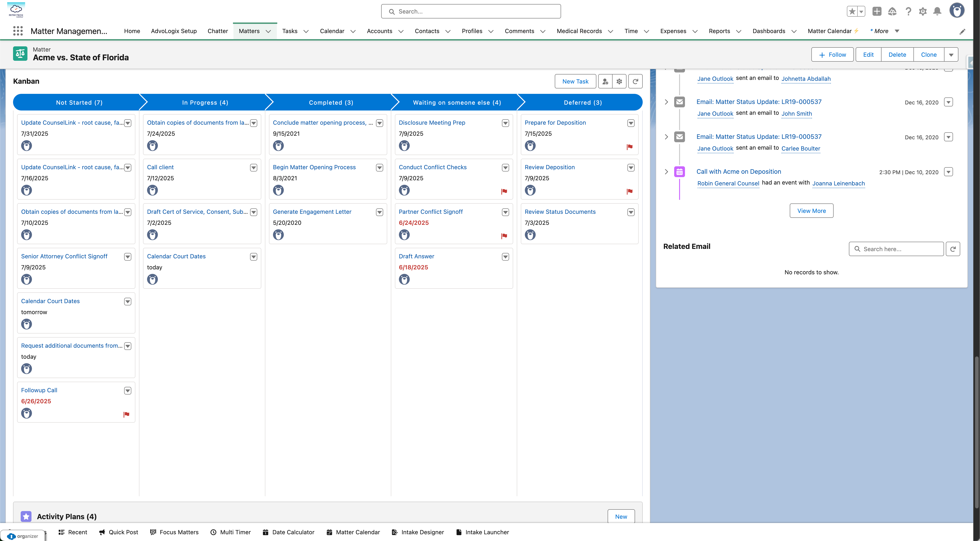Viewport: 980px width, 541px height.
Task: Expand the Call with Acme on Deposition entry
Action: [666, 172]
